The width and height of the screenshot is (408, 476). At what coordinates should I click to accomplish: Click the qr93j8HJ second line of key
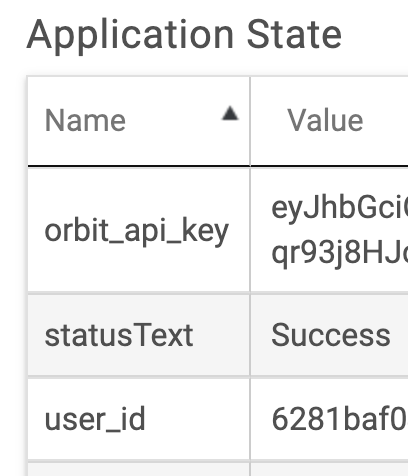339,253
